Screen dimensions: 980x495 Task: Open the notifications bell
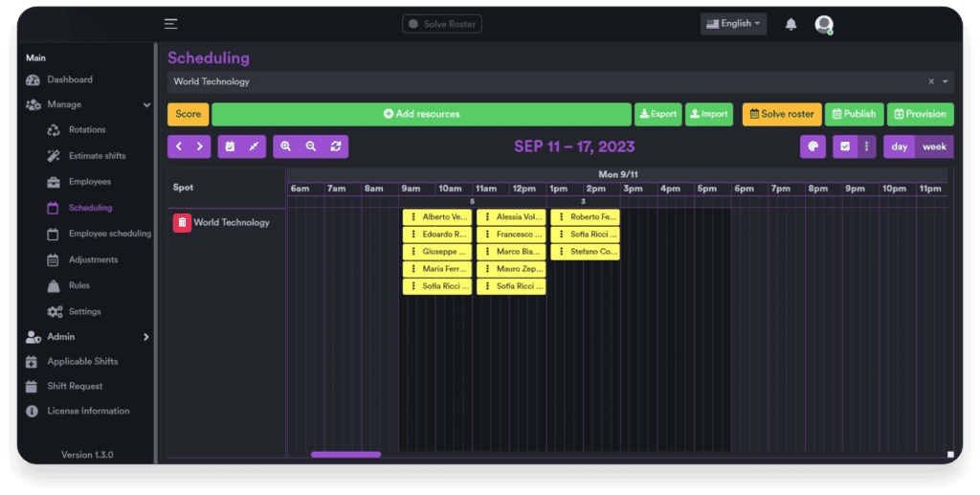(791, 24)
